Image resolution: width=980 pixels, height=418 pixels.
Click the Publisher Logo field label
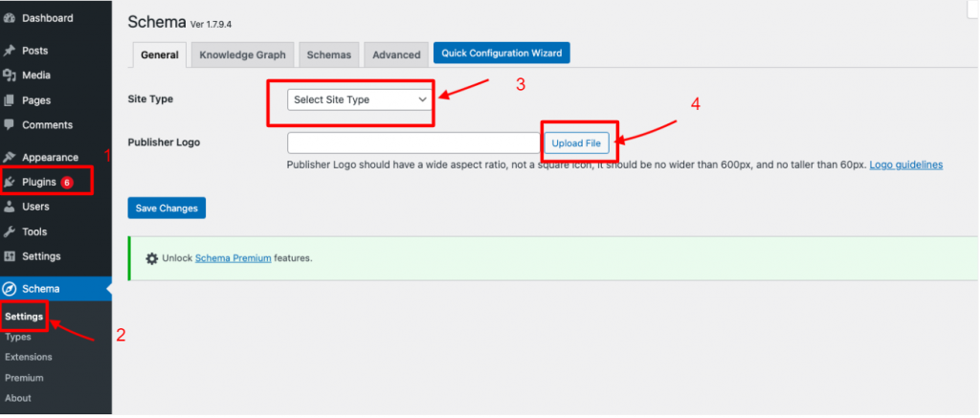point(164,143)
